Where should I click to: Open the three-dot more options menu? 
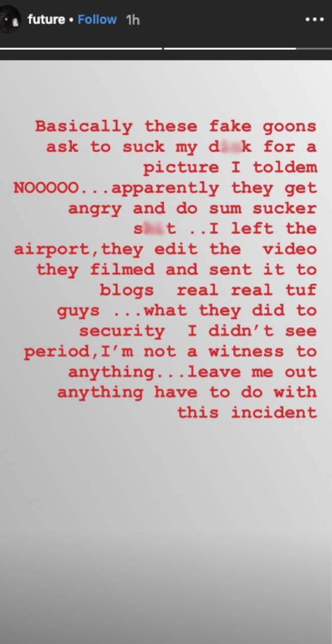[314, 20]
